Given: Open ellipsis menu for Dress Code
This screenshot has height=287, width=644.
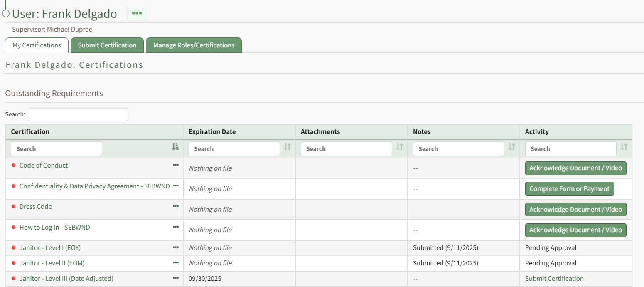Looking at the screenshot, I should point(176,206).
